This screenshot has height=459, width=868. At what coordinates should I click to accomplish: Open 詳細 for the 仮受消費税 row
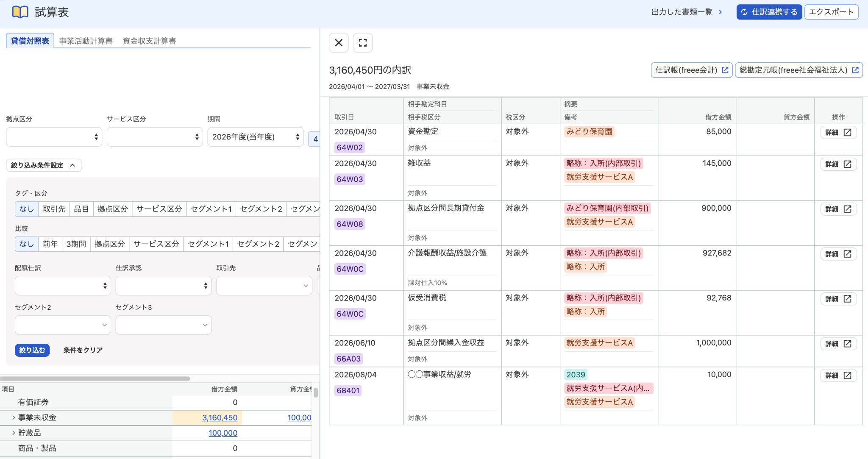tap(838, 299)
